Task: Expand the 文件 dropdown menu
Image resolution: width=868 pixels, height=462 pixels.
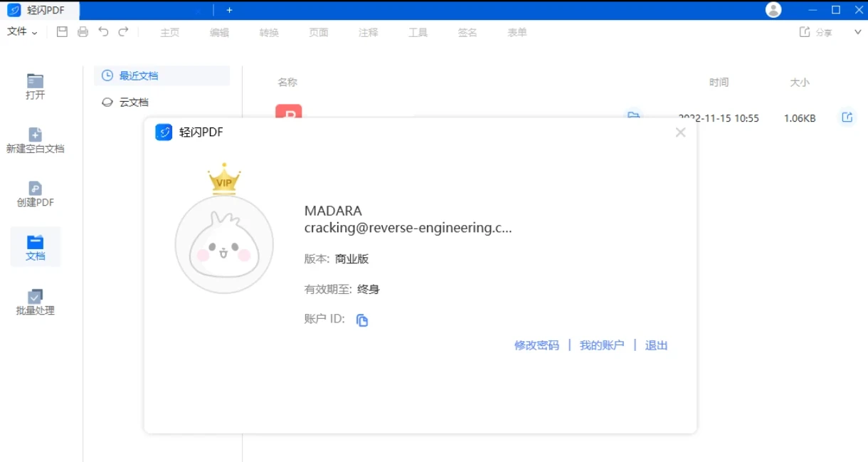Action: [x=22, y=32]
